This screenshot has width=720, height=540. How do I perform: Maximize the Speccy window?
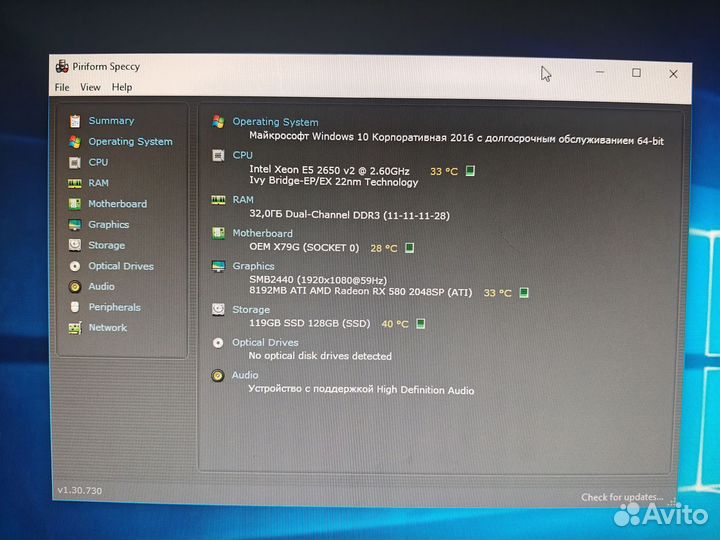[x=636, y=73]
